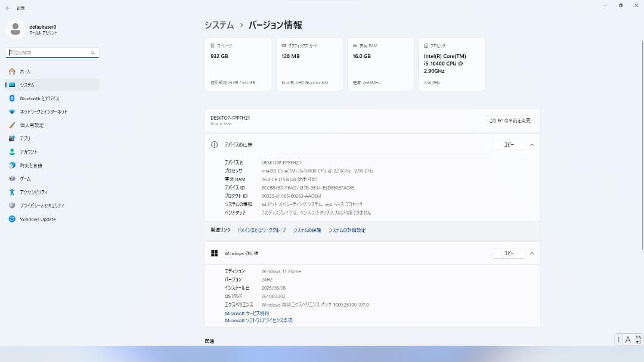Collapse the Windows の仕様 section
The image size is (644, 362).
pos(532,253)
